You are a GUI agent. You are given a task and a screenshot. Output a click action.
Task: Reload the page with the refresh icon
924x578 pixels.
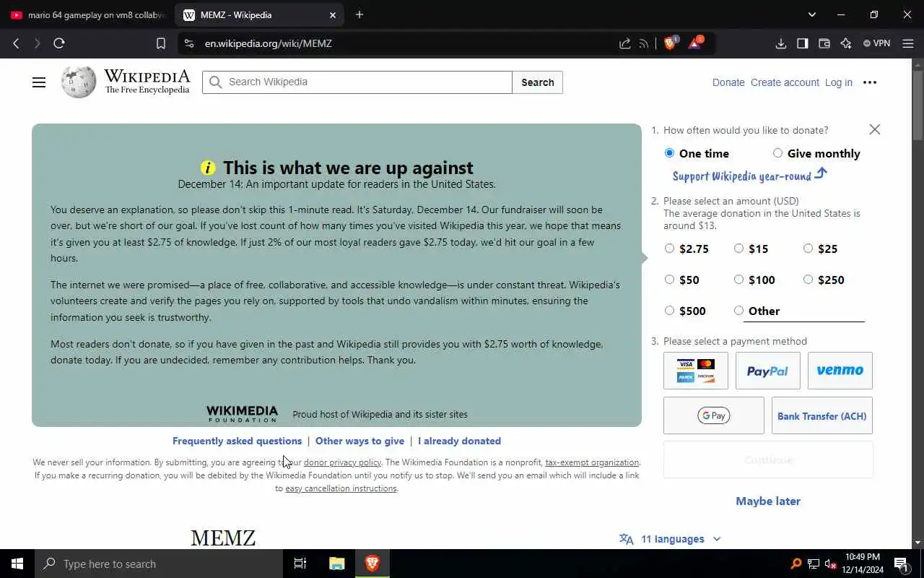(59, 43)
